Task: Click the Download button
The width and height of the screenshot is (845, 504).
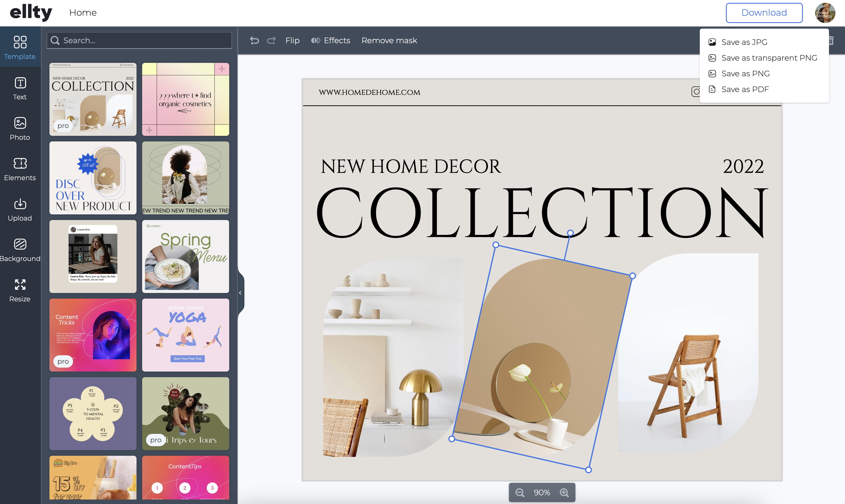Action: [764, 13]
